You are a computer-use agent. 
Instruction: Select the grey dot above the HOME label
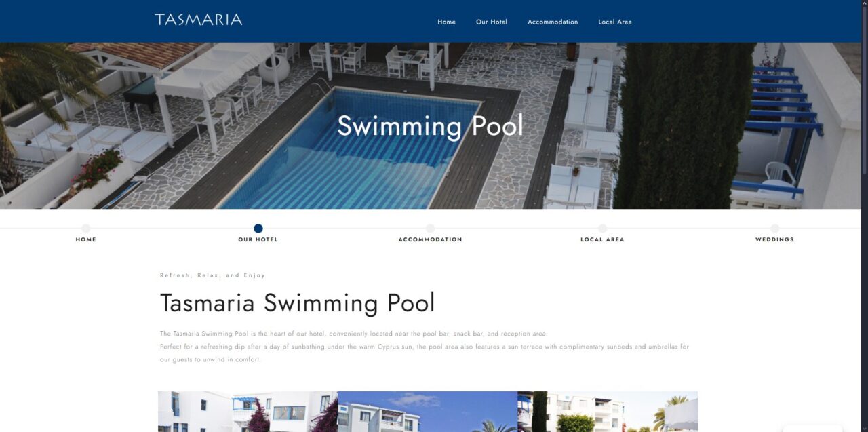(86, 229)
